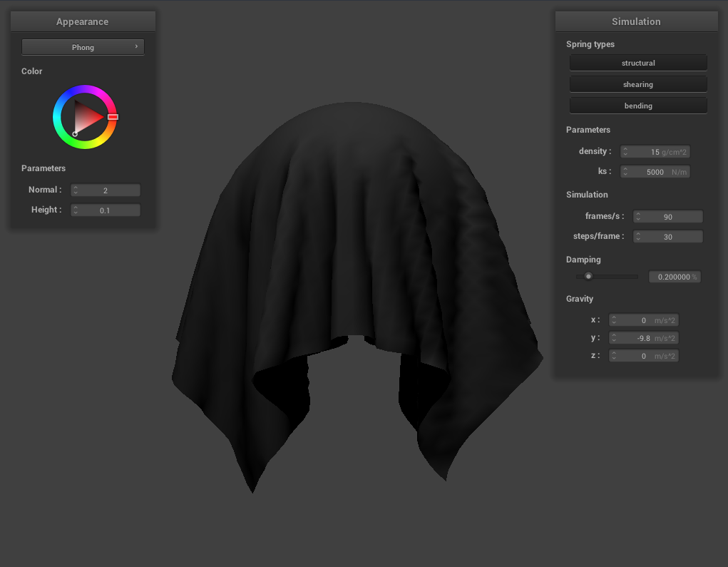Click inside the red color wheel triangle
This screenshot has width=728, height=567.
point(87,116)
